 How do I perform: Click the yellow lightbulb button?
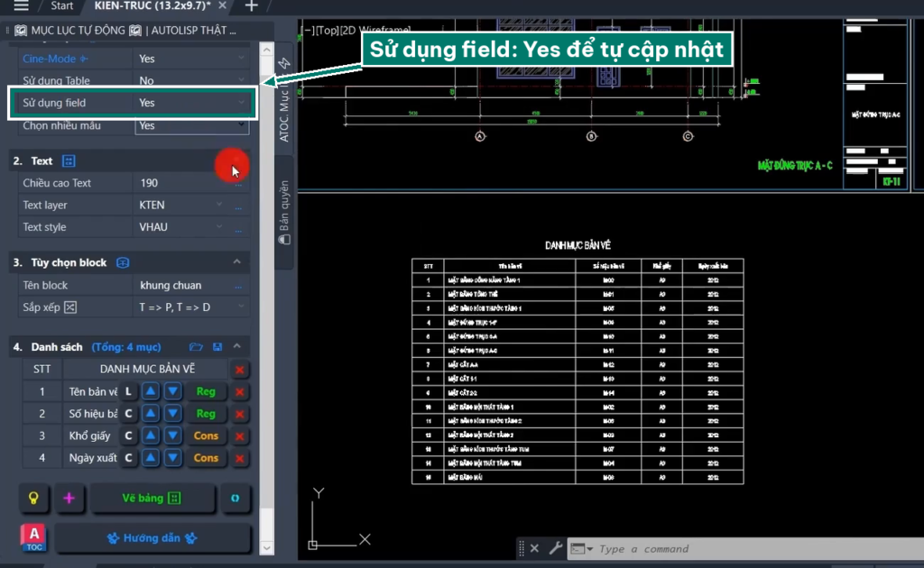tap(33, 499)
